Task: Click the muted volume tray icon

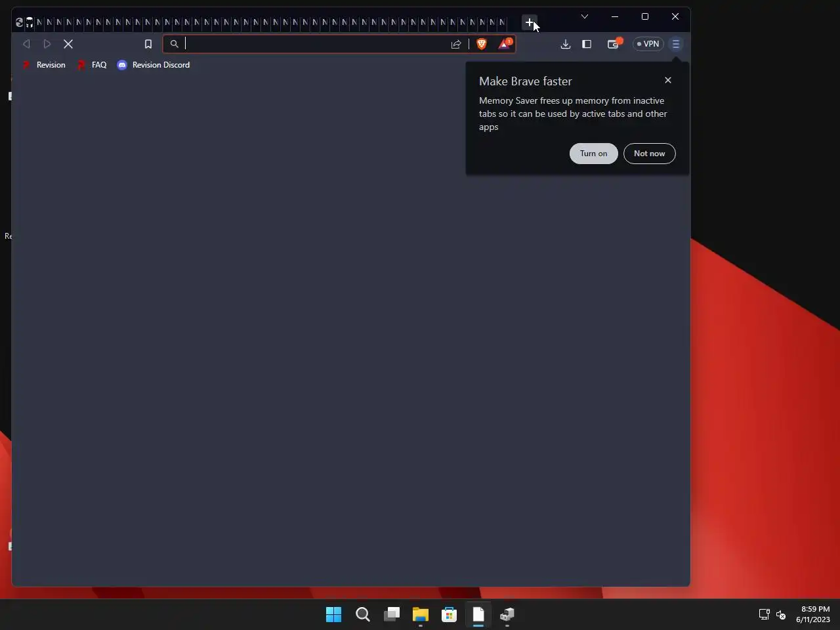Action: click(781, 615)
